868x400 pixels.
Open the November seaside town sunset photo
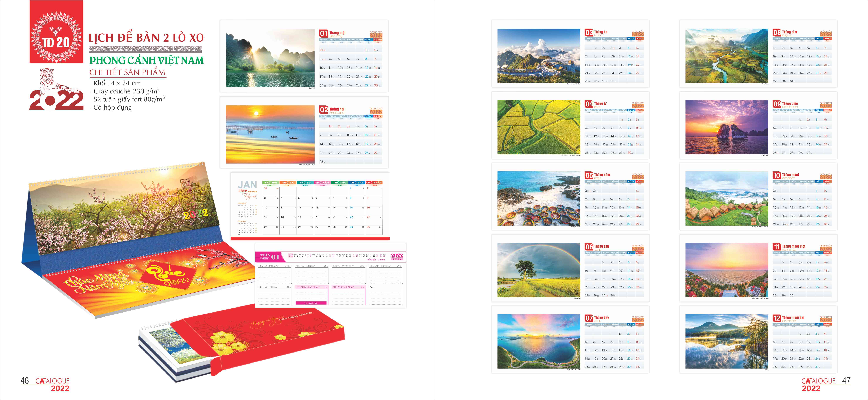tap(727, 270)
